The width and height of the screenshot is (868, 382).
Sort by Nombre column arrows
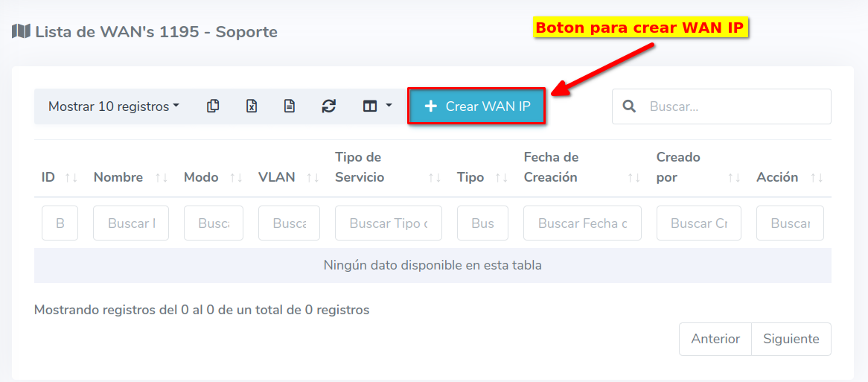pos(161,177)
